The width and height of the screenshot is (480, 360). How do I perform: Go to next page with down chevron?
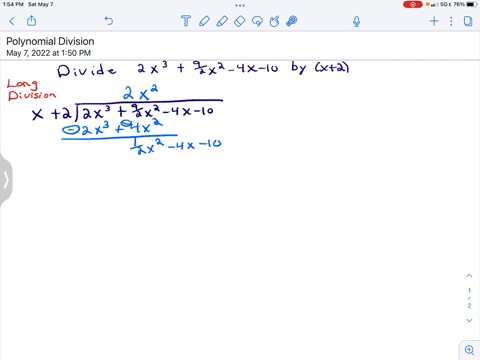[469, 320]
